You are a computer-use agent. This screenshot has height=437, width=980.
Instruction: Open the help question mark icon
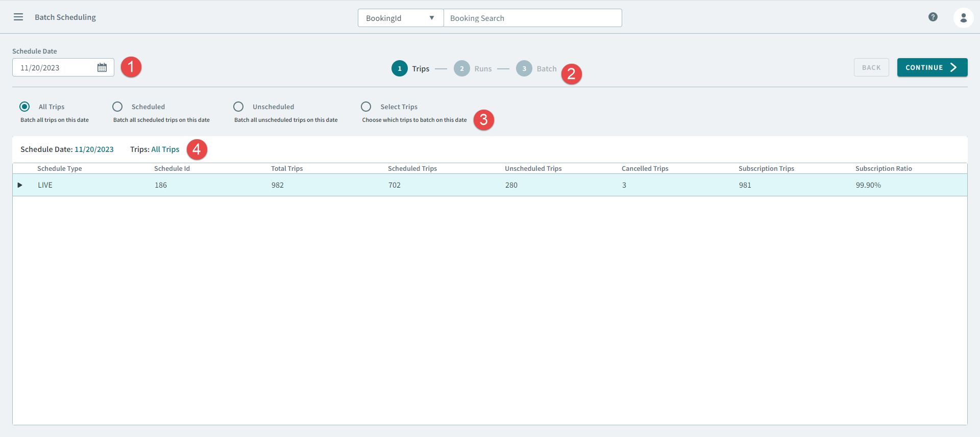933,17
